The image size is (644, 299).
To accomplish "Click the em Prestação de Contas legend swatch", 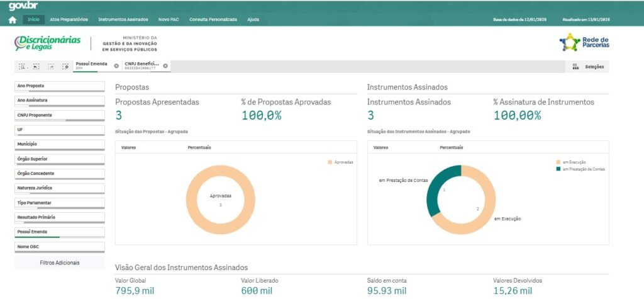I will click(558, 169).
